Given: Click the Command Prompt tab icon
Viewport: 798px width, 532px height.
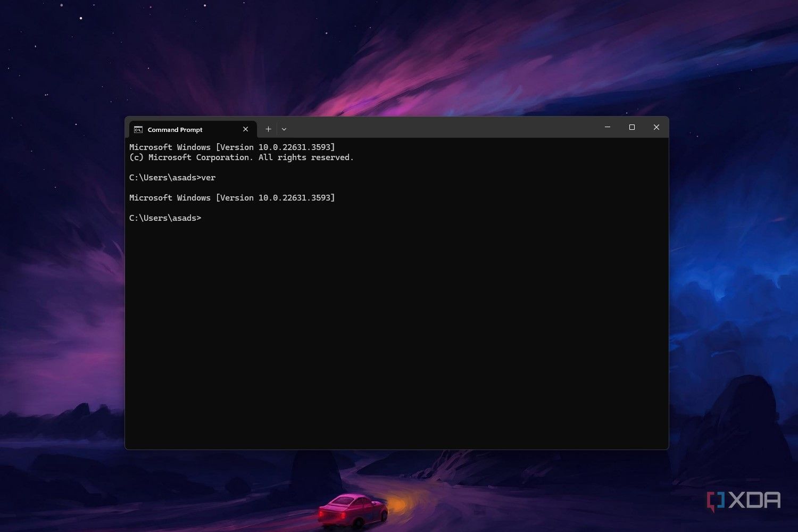Looking at the screenshot, I should click(138, 130).
